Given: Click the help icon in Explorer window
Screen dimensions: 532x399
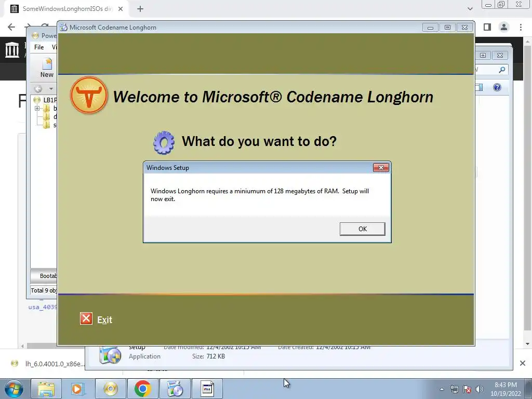Looking at the screenshot, I should [x=497, y=87].
